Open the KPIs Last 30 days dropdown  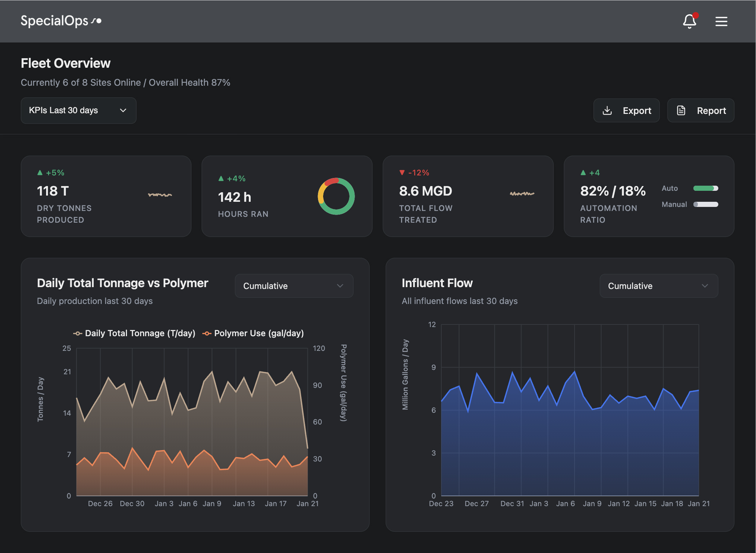78,111
